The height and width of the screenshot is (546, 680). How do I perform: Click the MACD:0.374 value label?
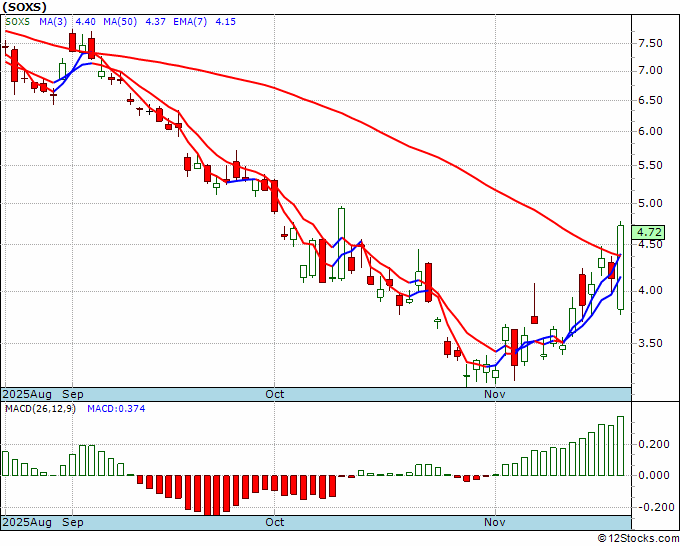116,409
